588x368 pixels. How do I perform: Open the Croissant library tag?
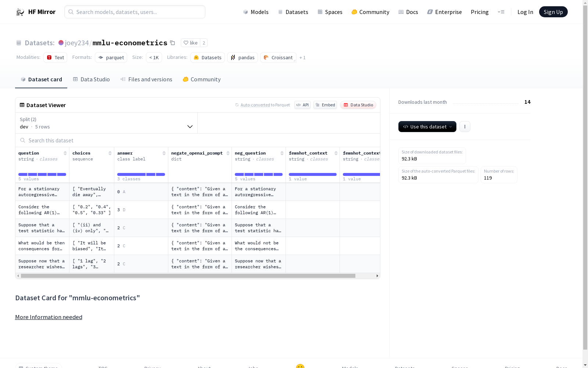coord(278,57)
